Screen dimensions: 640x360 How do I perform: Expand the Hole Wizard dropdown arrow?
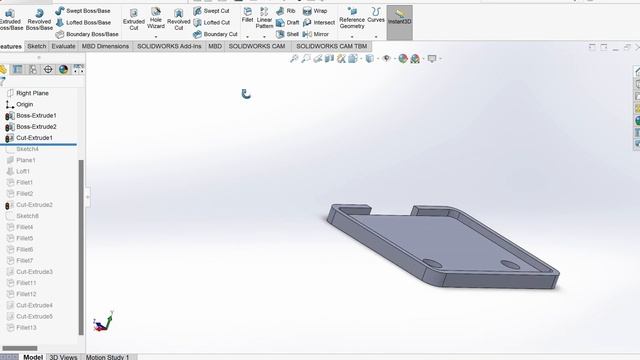[x=156, y=37]
